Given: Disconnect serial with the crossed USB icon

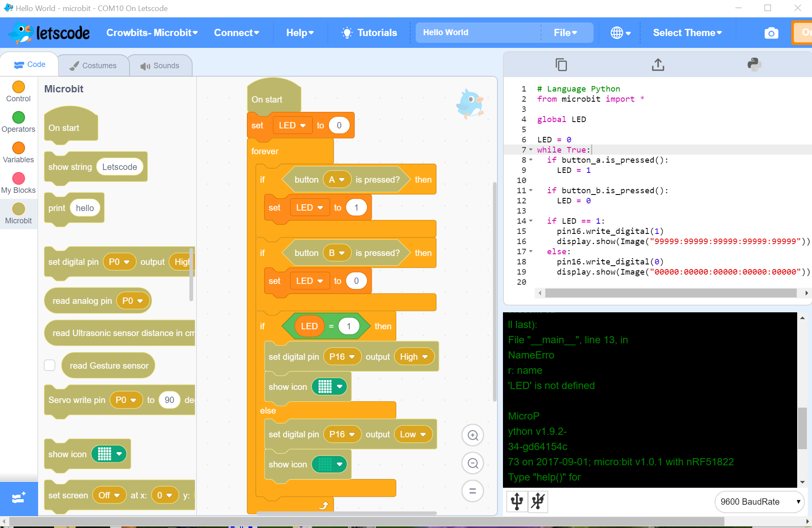Looking at the screenshot, I should (538, 501).
